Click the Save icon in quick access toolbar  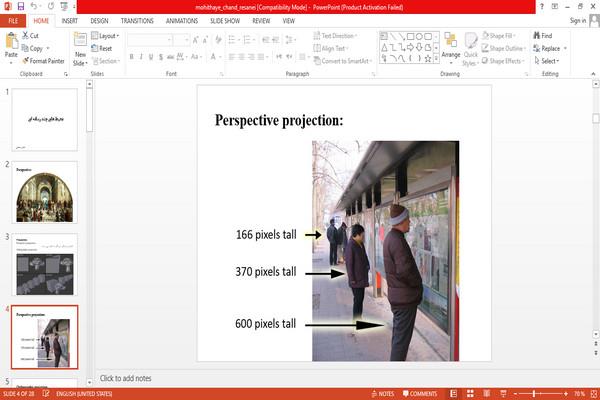click(x=21, y=7)
